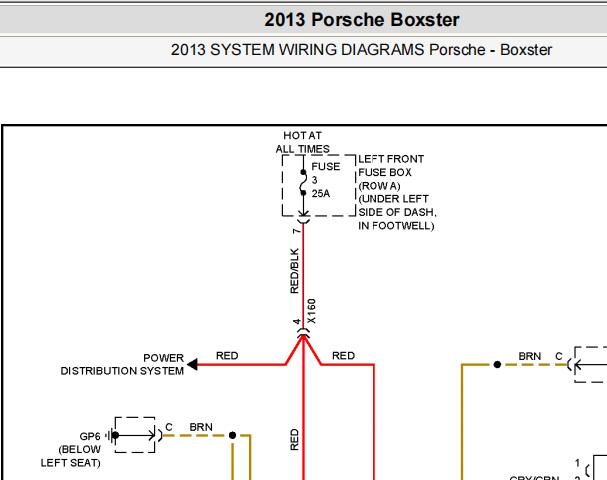The width and height of the screenshot is (607, 480).
Task: Click the 'POWER DISTRIBUTION SYSTEM' label
Action: [122, 364]
